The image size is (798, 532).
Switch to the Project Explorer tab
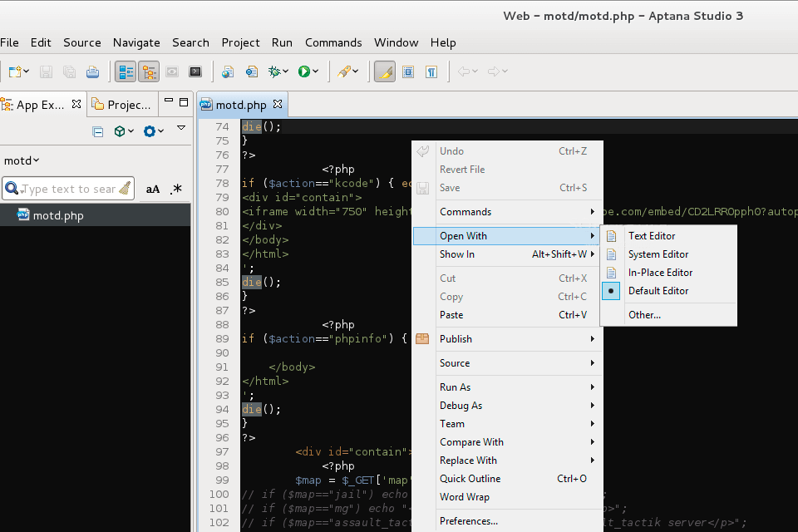[122, 105]
